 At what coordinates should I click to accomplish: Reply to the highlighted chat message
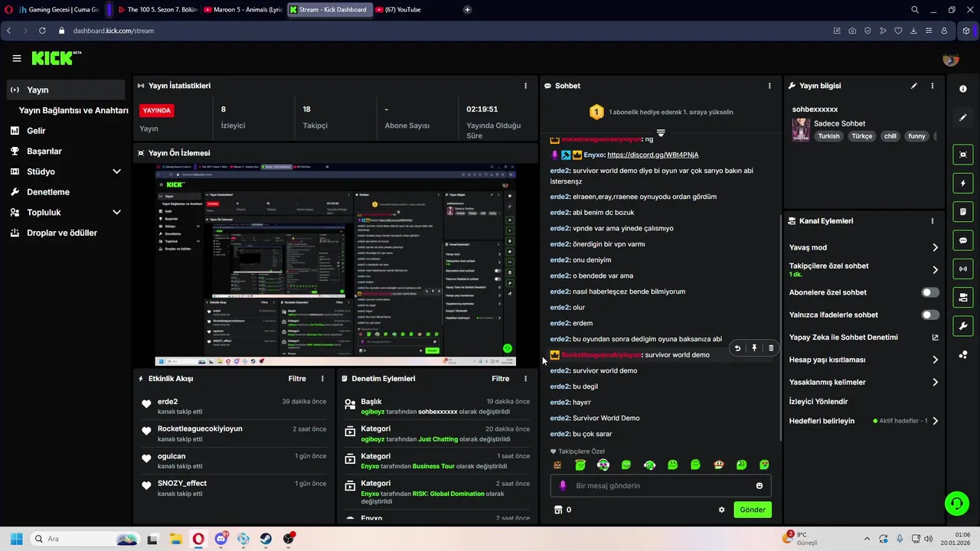tap(737, 348)
